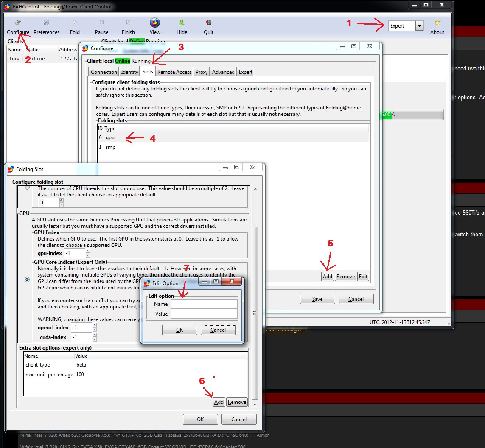Open Preferences from the toolbar
The height and width of the screenshot is (448, 485).
(46, 27)
